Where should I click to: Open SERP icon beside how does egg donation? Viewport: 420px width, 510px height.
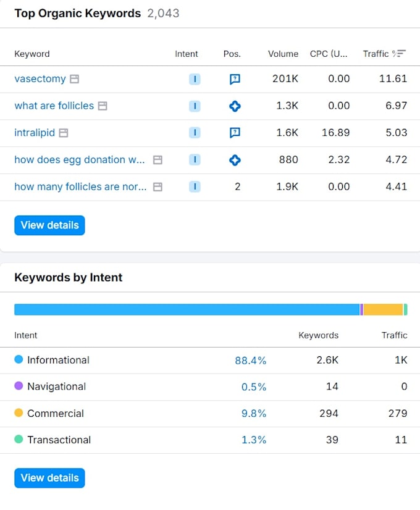click(x=157, y=160)
